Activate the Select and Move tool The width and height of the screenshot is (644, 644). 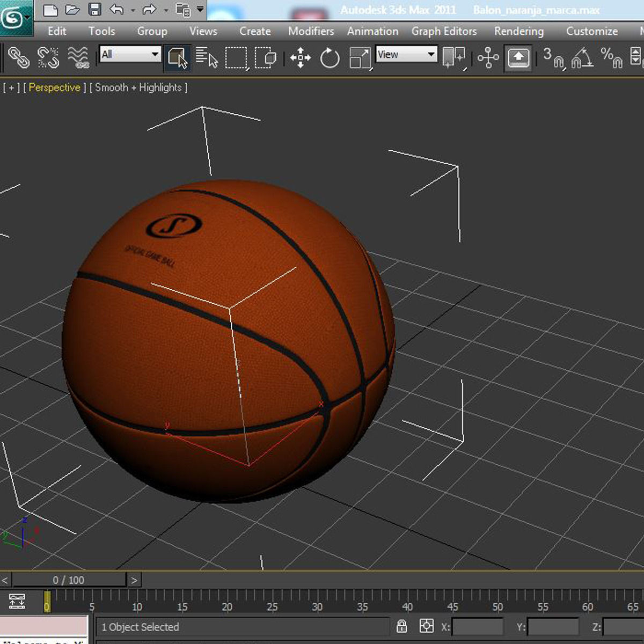(301, 57)
